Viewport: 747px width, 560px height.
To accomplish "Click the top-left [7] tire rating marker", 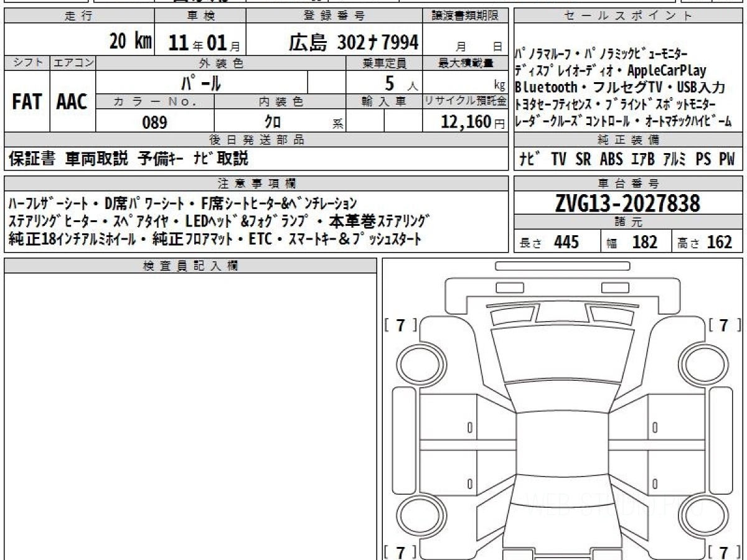I will click(x=402, y=325).
